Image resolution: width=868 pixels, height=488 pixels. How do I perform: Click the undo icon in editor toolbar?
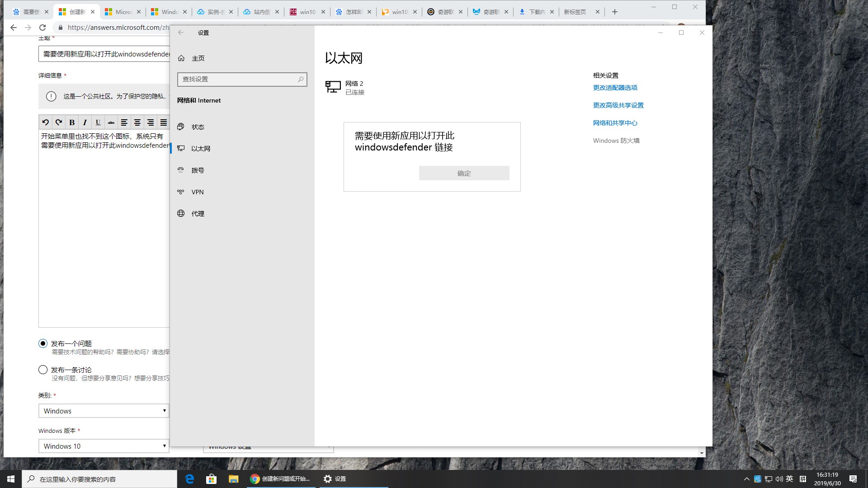[x=45, y=122]
